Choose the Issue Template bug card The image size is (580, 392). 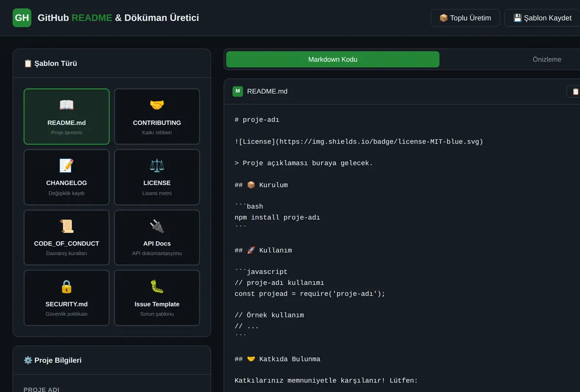click(x=157, y=298)
